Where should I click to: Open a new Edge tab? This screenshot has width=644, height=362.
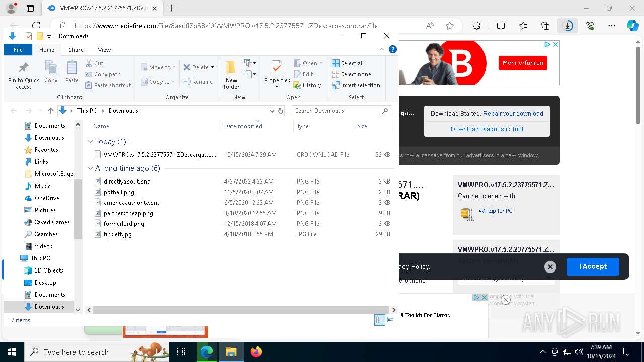[x=171, y=8]
